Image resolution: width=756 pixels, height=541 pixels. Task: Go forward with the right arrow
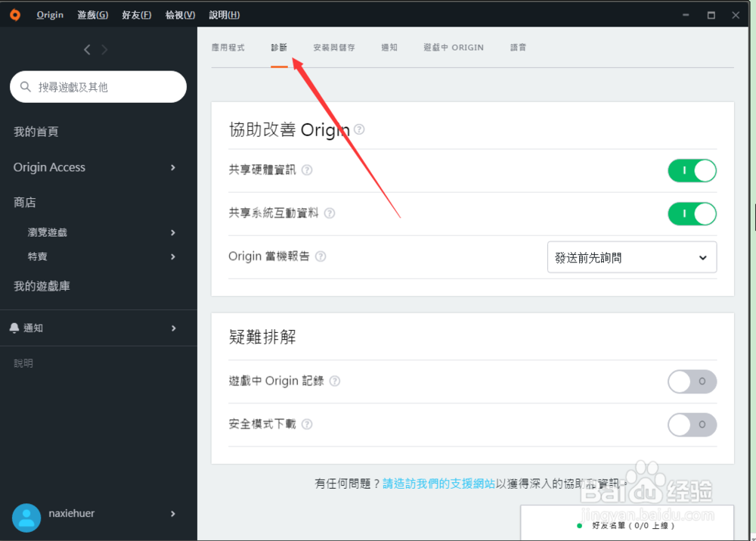click(104, 50)
